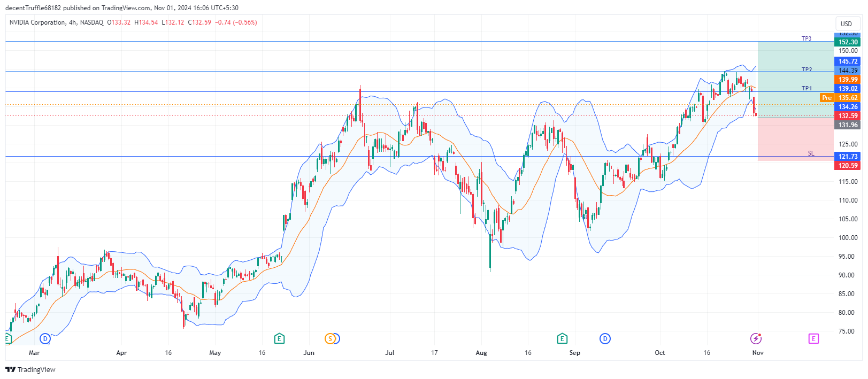Click the 145.72 price tag

pyautogui.click(x=848, y=61)
